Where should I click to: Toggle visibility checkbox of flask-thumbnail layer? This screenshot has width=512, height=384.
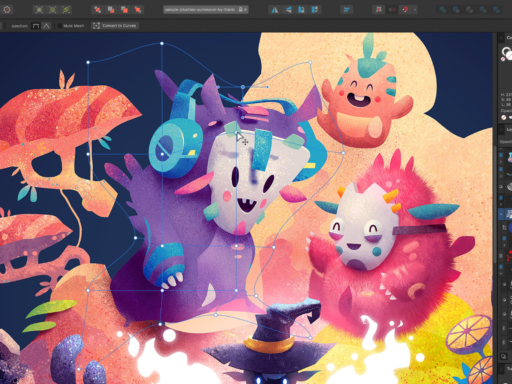click(x=501, y=155)
